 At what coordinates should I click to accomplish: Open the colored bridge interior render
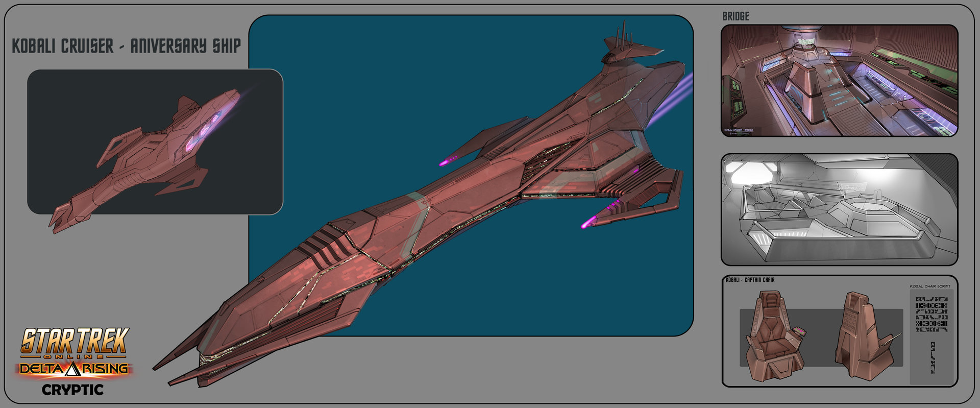click(839, 81)
